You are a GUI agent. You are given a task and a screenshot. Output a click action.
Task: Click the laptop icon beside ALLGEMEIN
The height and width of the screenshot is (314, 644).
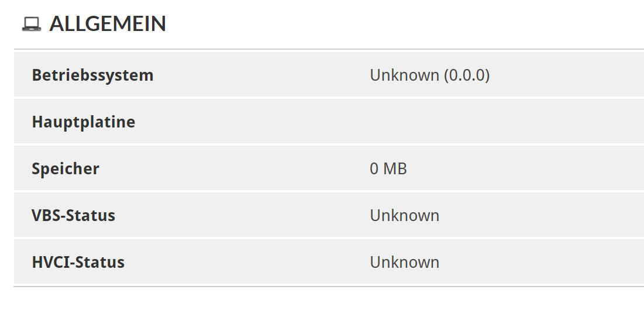[32, 24]
